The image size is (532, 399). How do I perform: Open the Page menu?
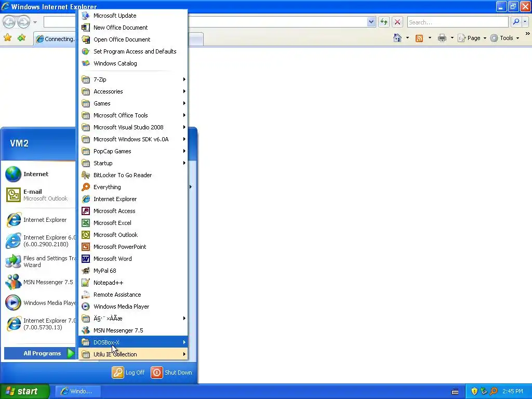472,38
